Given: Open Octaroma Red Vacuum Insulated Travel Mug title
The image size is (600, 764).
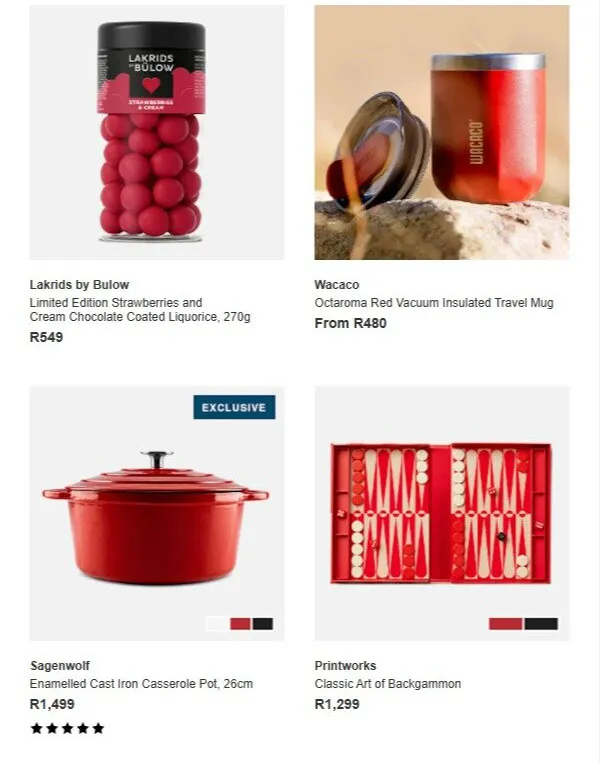Looking at the screenshot, I should 434,303.
